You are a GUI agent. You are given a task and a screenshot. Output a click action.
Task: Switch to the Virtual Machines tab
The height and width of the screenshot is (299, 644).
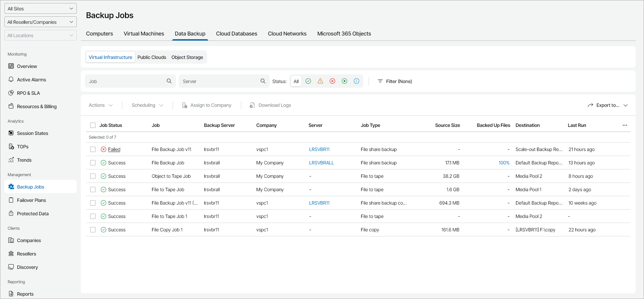[144, 33]
